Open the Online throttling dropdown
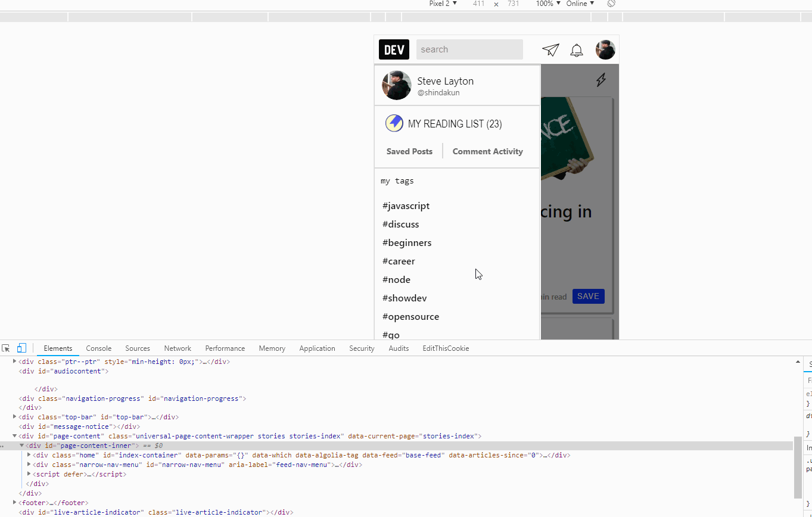Image resolution: width=812 pixels, height=517 pixels. click(x=578, y=4)
